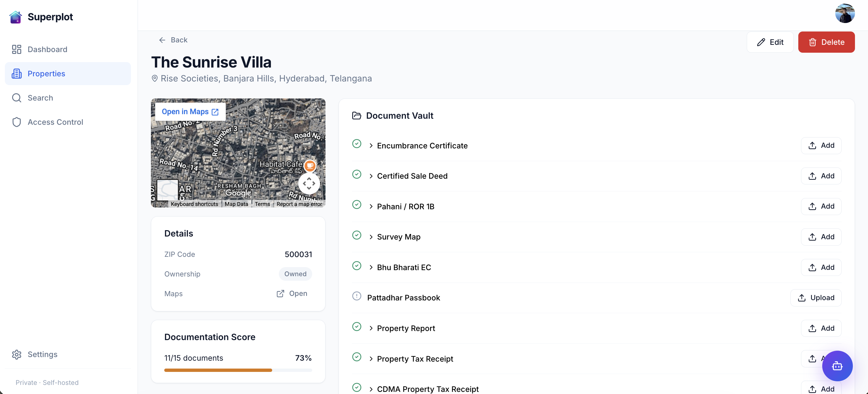Screen dimensions: 868x394
Task: Click the Document Vault folder icon
Action: (x=356, y=115)
